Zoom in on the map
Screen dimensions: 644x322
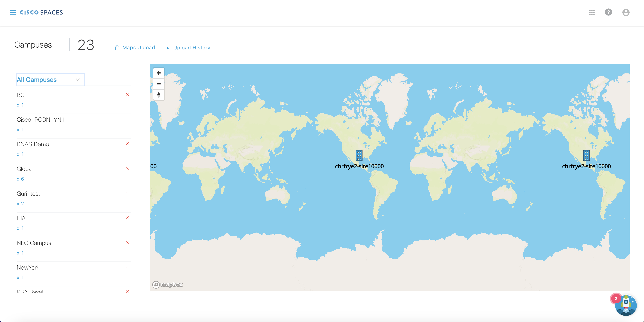[159, 73]
